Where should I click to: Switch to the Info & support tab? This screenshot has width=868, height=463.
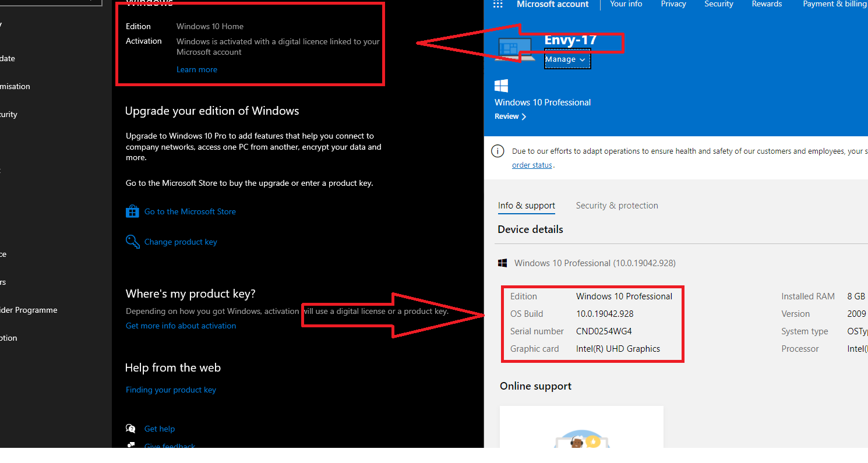[x=527, y=206]
